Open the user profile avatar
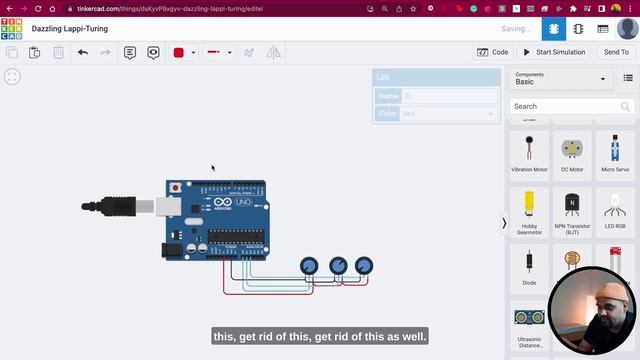Viewport: 640px width, 360px height. pos(627,29)
